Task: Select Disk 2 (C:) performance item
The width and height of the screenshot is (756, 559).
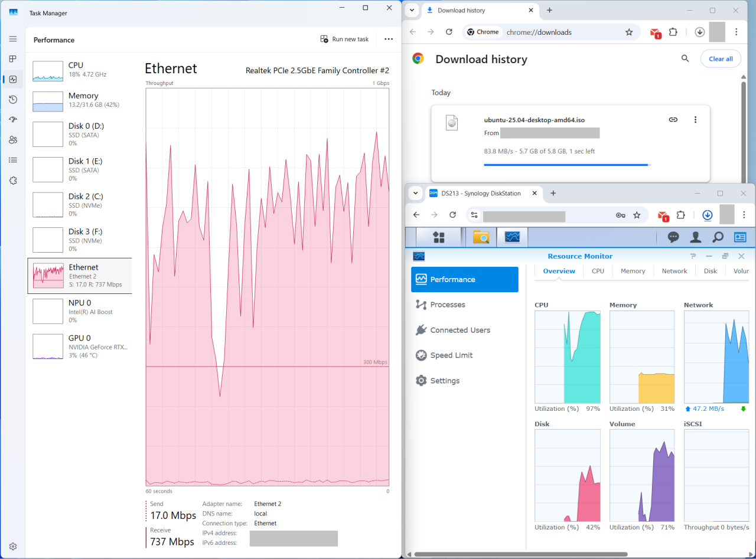Action: pyautogui.click(x=79, y=205)
